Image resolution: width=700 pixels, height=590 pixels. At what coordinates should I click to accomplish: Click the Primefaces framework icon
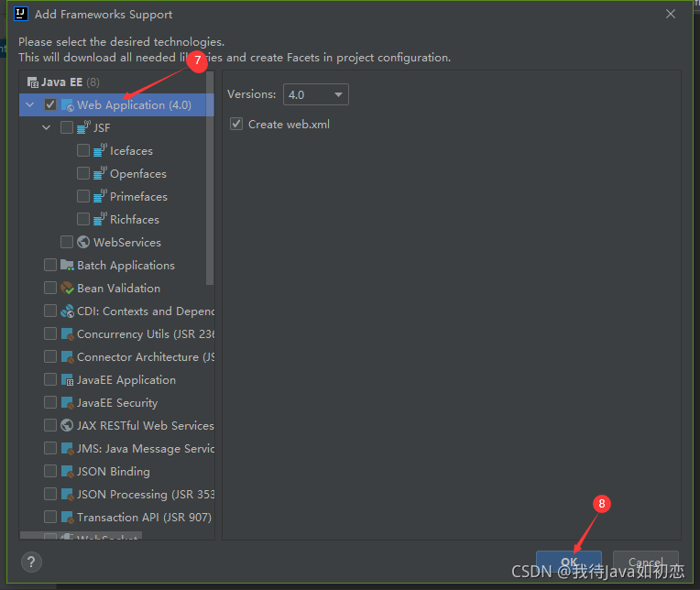point(100,196)
